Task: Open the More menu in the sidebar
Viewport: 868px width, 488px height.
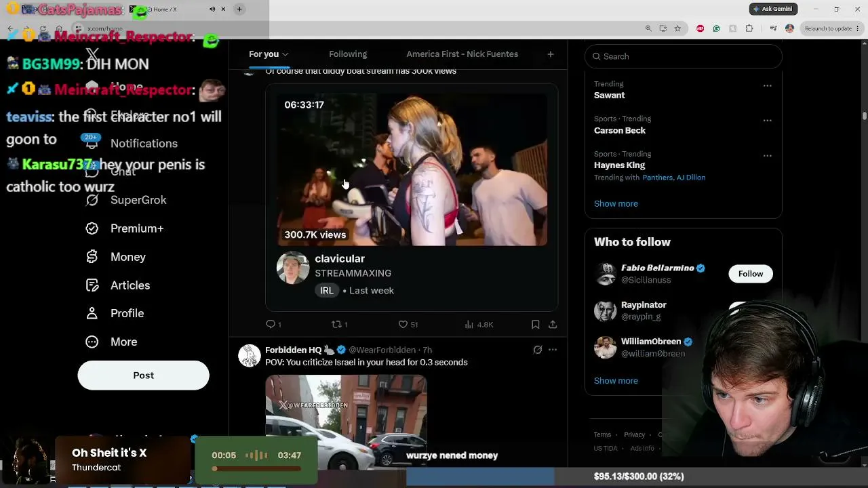Action: click(112, 342)
